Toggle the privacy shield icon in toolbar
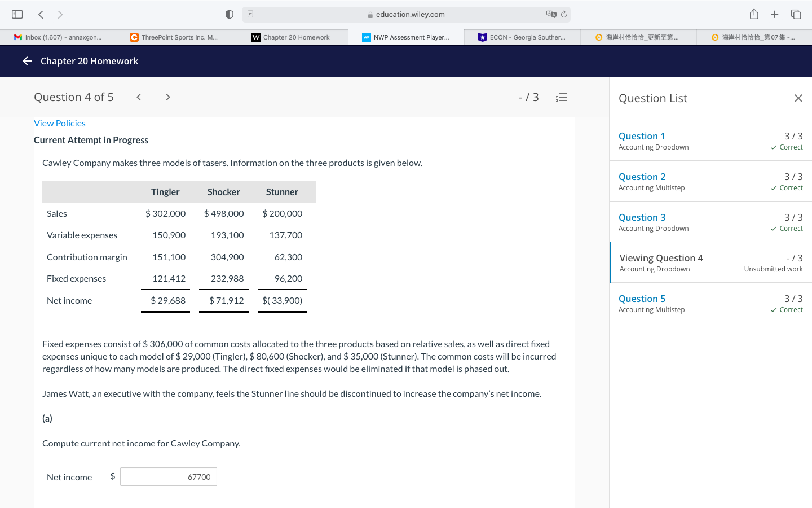812x508 pixels. coord(229,14)
